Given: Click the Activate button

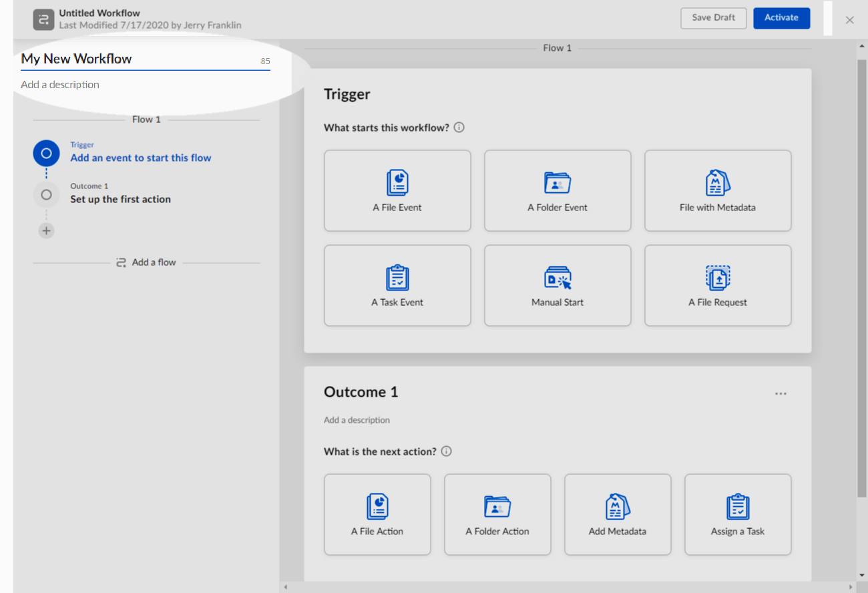Looking at the screenshot, I should [x=782, y=18].
